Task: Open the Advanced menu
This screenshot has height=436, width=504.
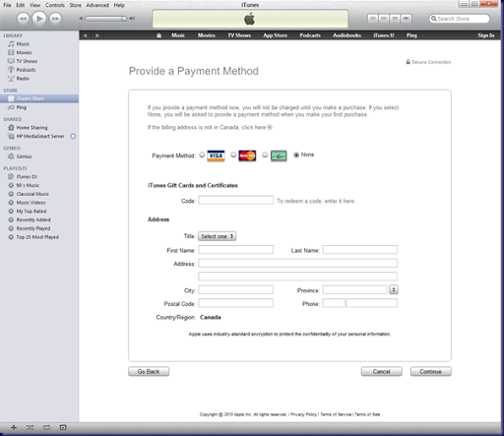Action: point(97,5)
